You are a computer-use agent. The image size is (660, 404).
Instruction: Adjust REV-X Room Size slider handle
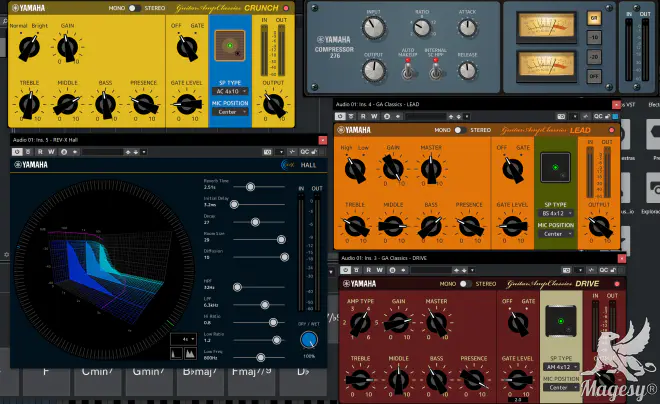point(281,239)
